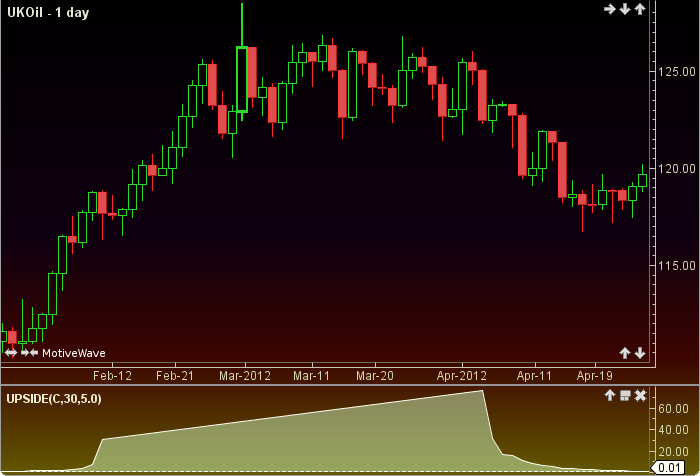The width and height of the screenshot is (700, 476).
Task: Move the UPSIDE study panel up
Action: coord(610,395)
